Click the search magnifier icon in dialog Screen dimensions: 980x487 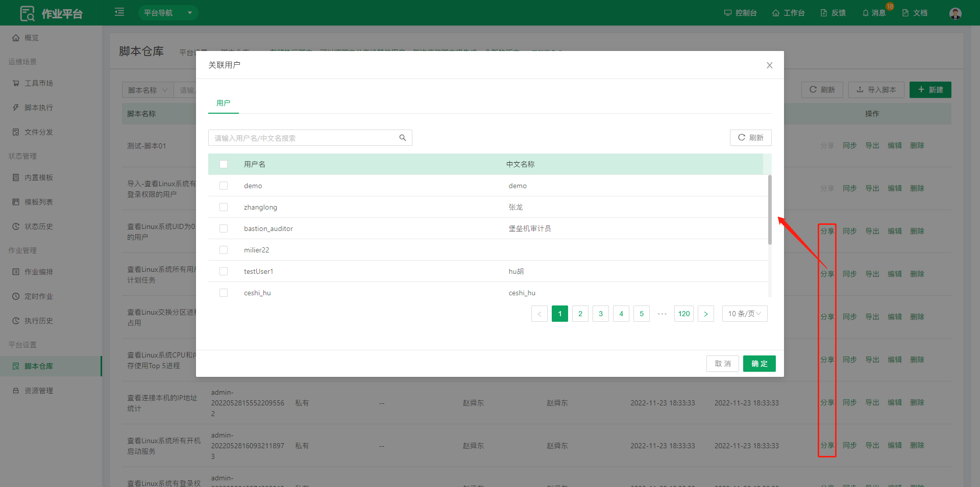tap(403, 138)
